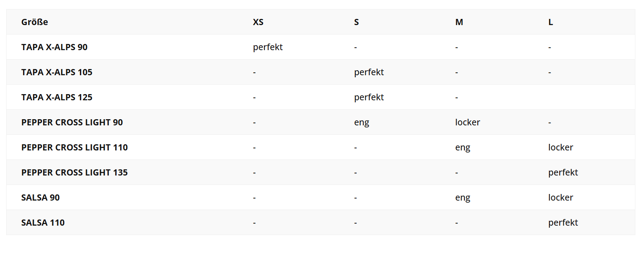
Task: Select "perfekt" in the SALSA 110 row
Action: pyautogui.click(x=563, y=223)
